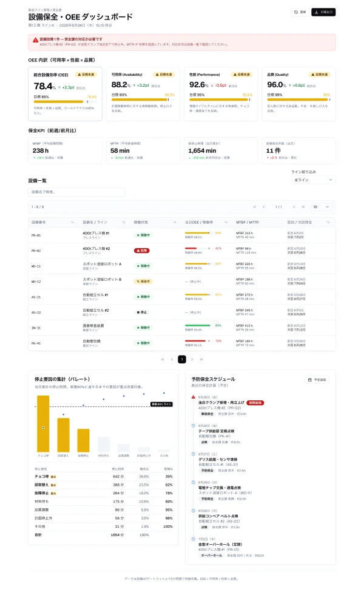Click the MTBF / MTTR column header
Image resolution: width=364 pixels, height=589 pixels.
[247, 223]
